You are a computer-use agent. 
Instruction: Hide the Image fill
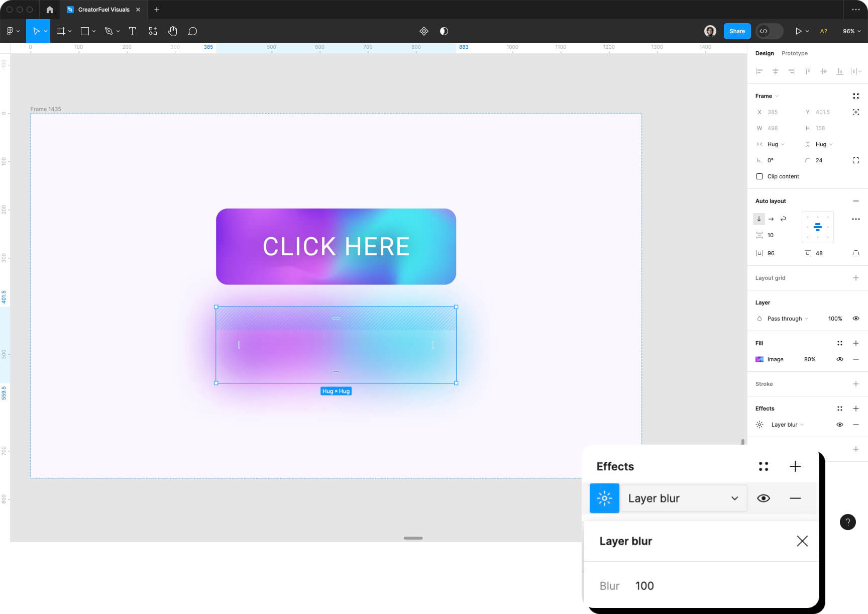tap(840, 359)
